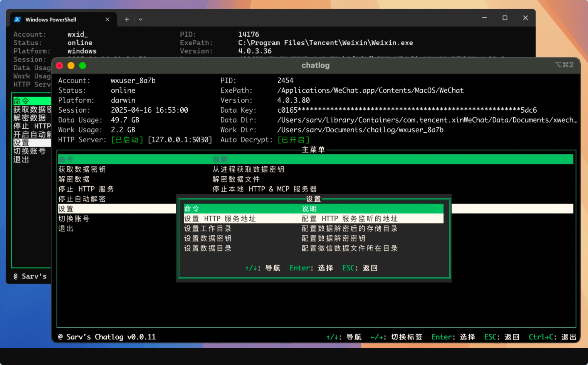Choose 设置数据目录 in the settings dialog
The height and width of the screenshot is (365, 588).
pos(208,248)
